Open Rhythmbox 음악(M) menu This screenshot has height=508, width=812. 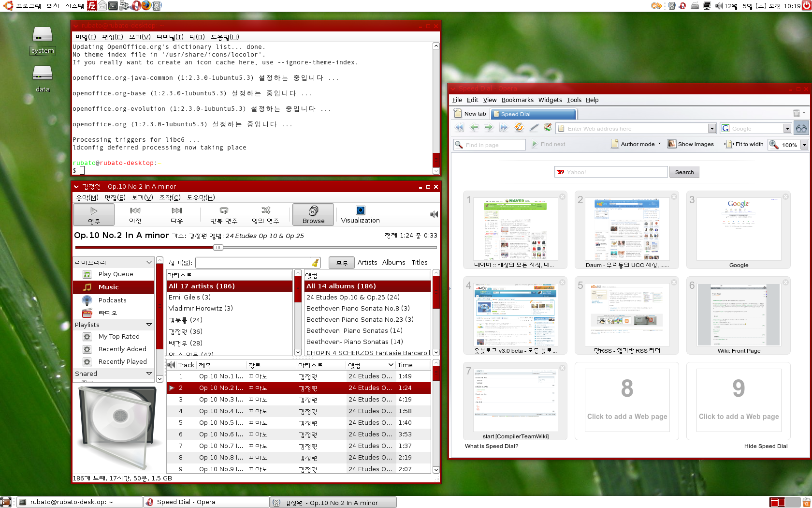87,197
